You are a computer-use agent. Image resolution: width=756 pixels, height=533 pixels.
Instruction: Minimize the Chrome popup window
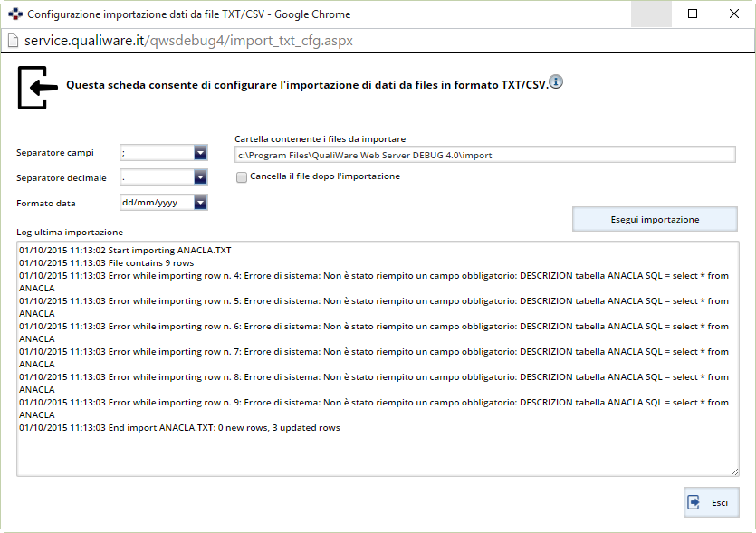pos(651,14)
